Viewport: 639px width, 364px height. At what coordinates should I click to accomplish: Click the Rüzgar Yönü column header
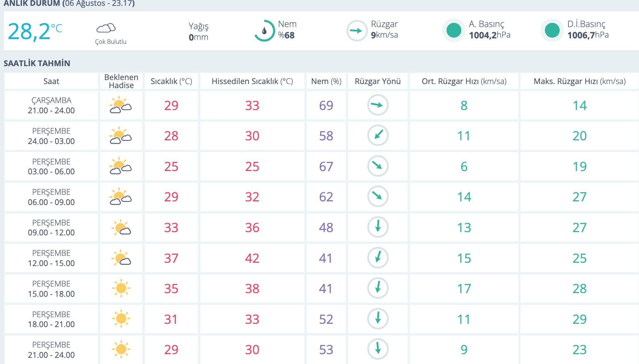tap(378, 81)
